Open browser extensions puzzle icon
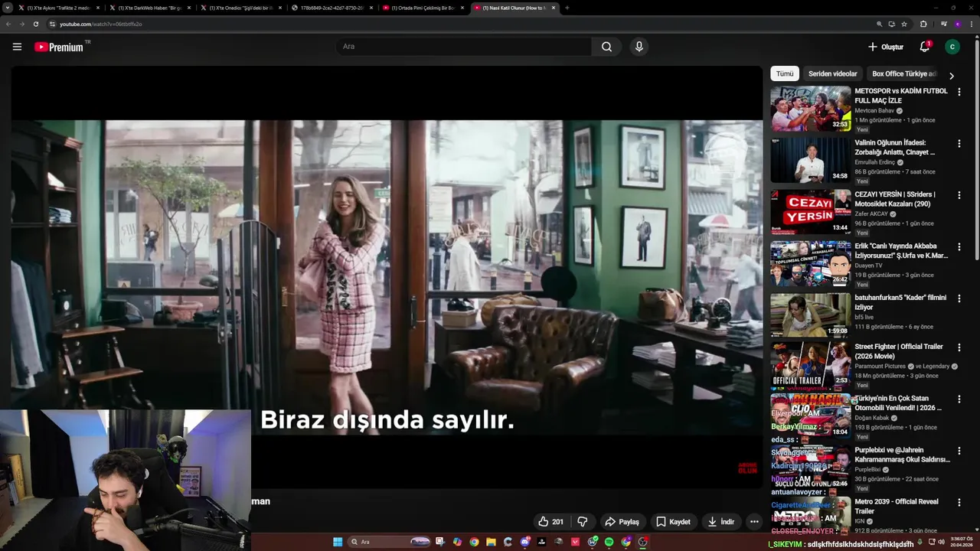 point(923,24)
